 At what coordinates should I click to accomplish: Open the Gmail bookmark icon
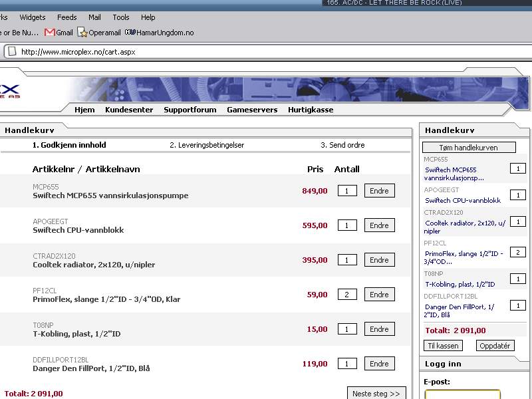click(49, 32)
